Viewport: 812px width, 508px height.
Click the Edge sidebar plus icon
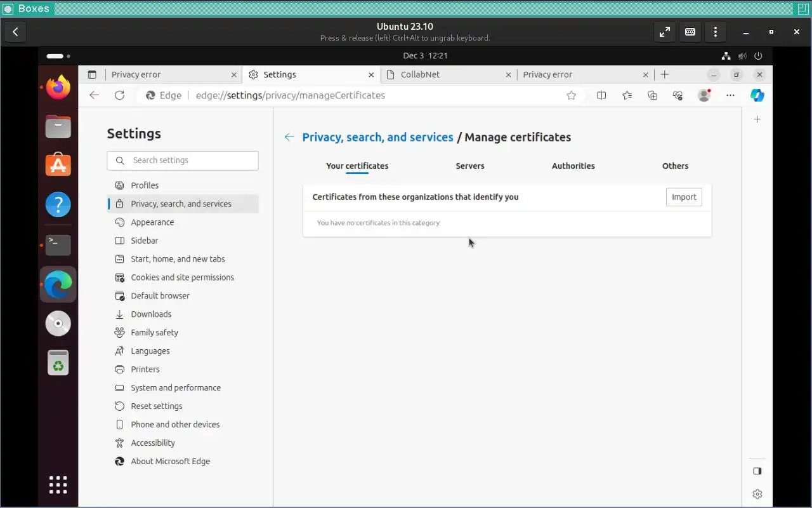[757, 119]
